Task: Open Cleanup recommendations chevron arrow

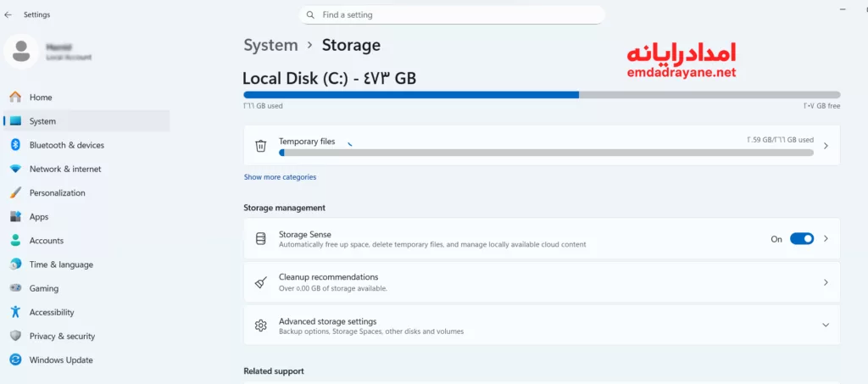Action: pos(826,282)
